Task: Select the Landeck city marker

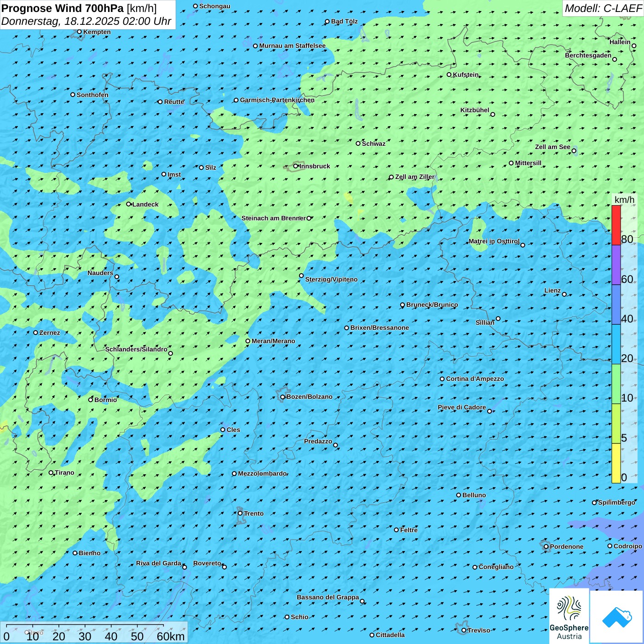Action: (x=129, y=204)
